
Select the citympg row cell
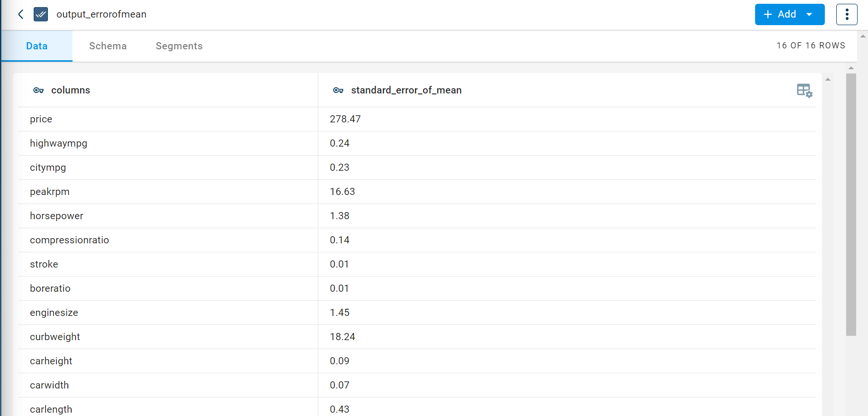pos(168,167)
